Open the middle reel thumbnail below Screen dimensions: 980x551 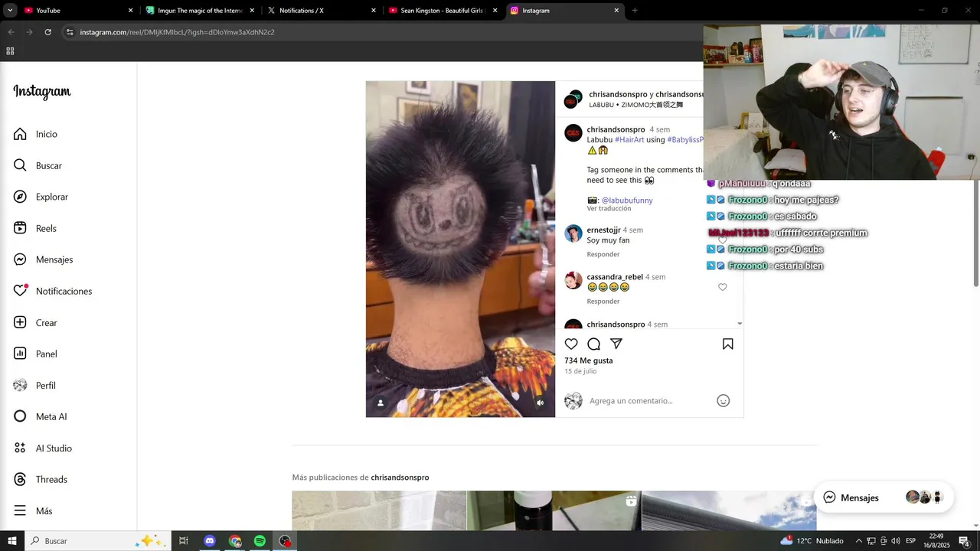[x=554, y=510]
